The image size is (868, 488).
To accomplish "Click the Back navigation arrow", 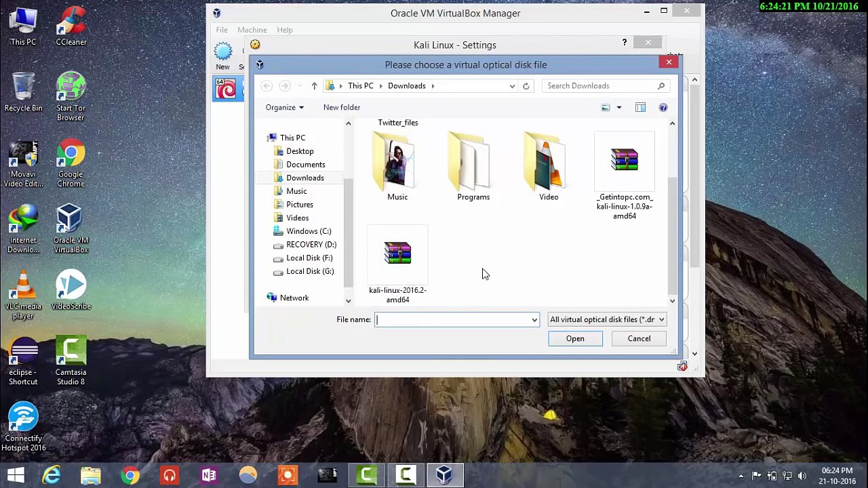I will coord(267,86).
